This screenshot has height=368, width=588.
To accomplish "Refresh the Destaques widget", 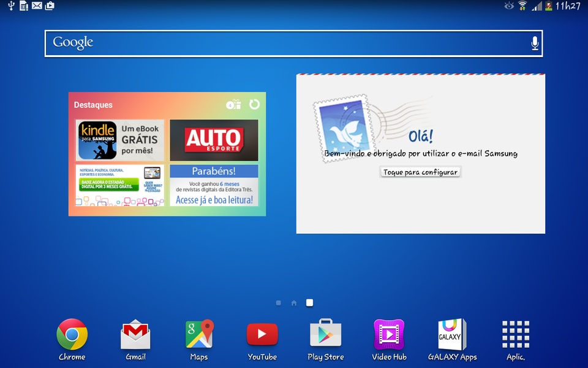I will pos(254,104).
